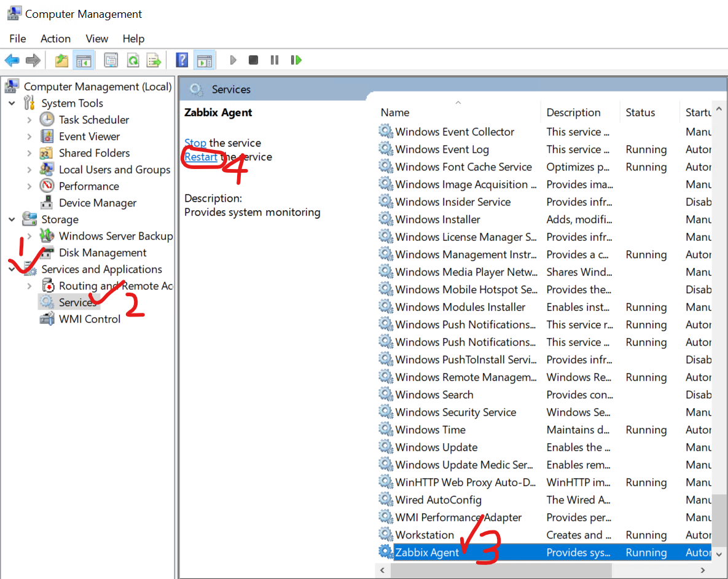Click vertical scrollbar down arrow

[x=719, y=554]
